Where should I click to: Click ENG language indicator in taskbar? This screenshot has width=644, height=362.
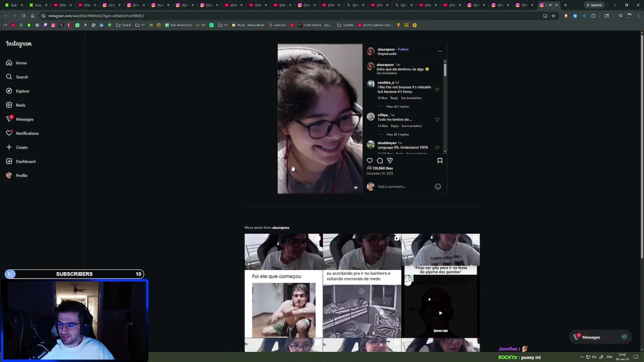tap(609, 357)
